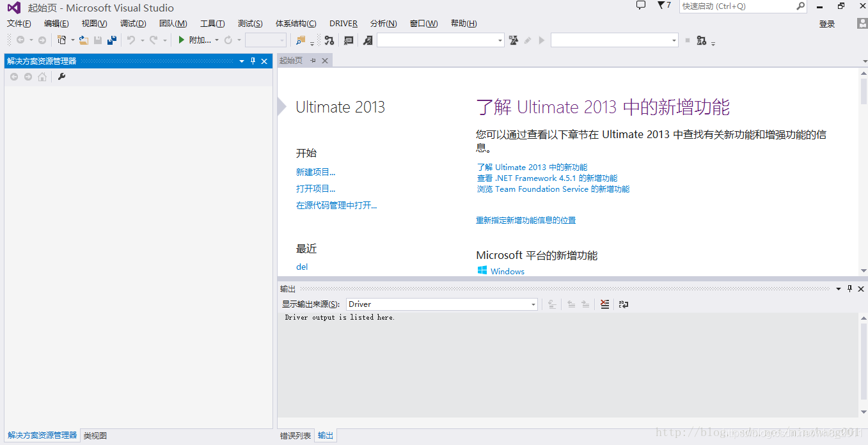Screen dimensions: 868x445
Task: Switch to the 类视图 tab
Action: [x=95, y=435]
